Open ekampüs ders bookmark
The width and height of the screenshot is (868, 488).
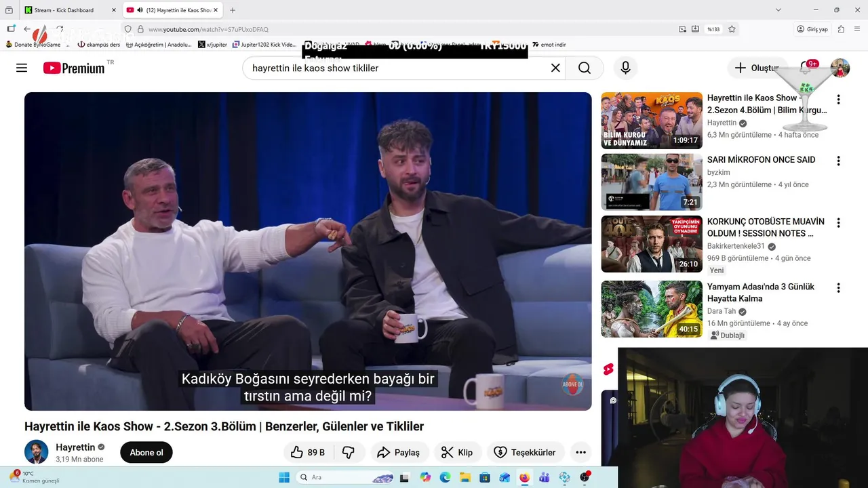[99, 45]
